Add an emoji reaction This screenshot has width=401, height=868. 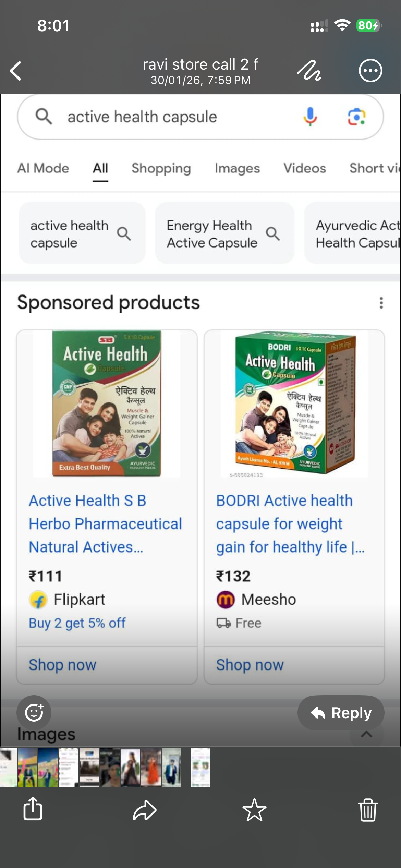coord(34,713)
